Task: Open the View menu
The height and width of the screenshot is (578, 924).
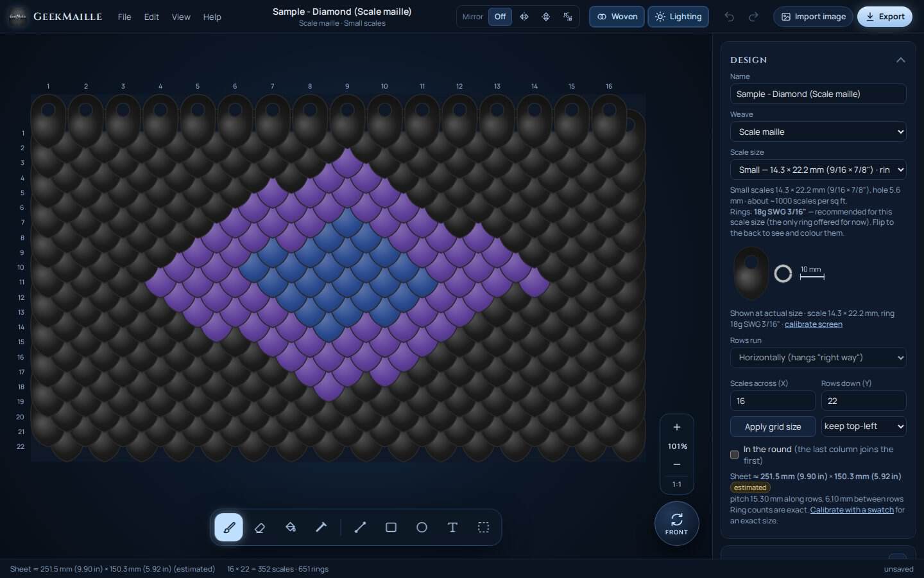Action: [181, 17]
